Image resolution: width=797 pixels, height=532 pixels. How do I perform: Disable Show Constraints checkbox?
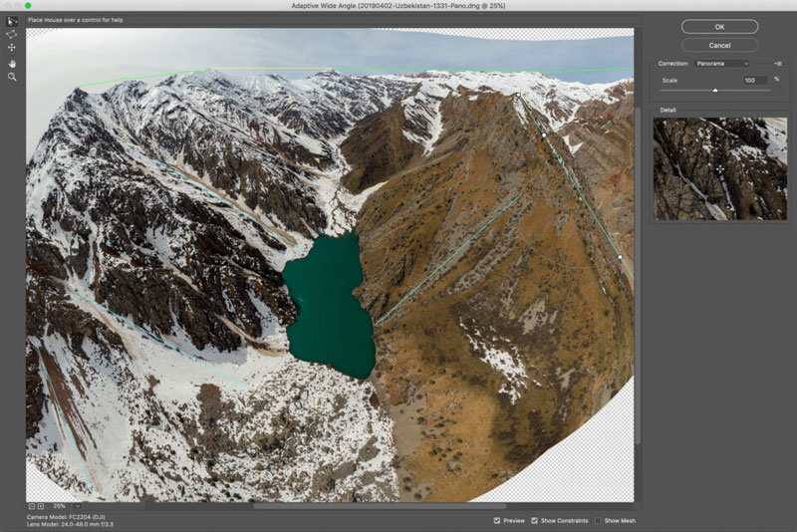pyautogui.click(x=536, y=520)
